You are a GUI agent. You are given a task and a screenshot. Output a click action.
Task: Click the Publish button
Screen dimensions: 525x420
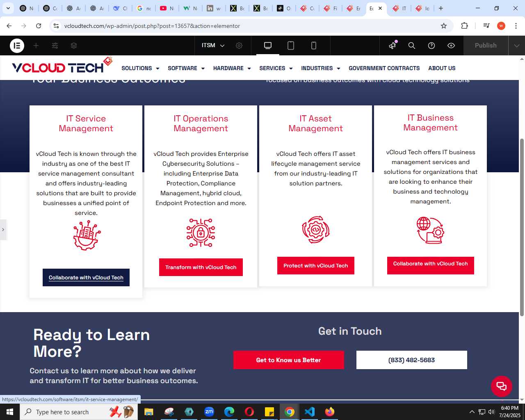click(x=486, y=46)
